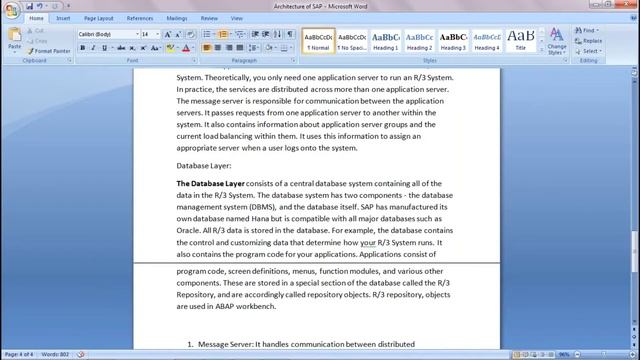Open the Font dialog launcher
Image resolution: width=640 pixels, height=360 pixels.
click(194, 60)
